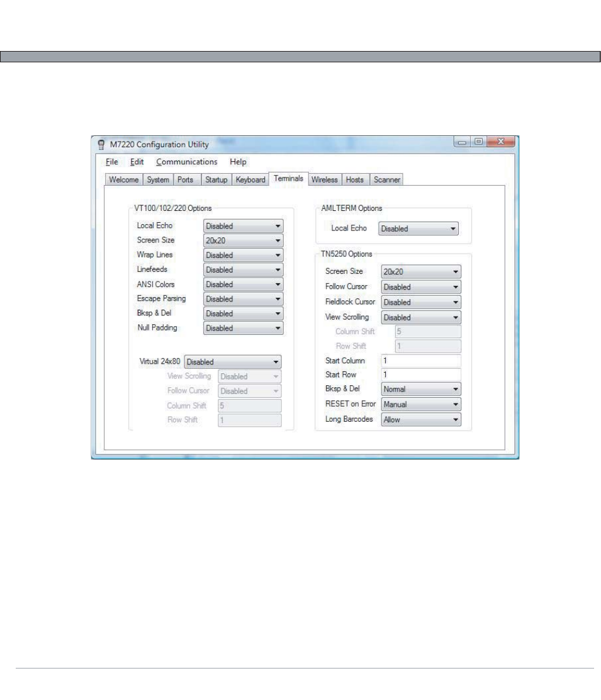This screenshot has height=700, width=601.
Task: Click the Start Row input field
Action: coord(420,375)
